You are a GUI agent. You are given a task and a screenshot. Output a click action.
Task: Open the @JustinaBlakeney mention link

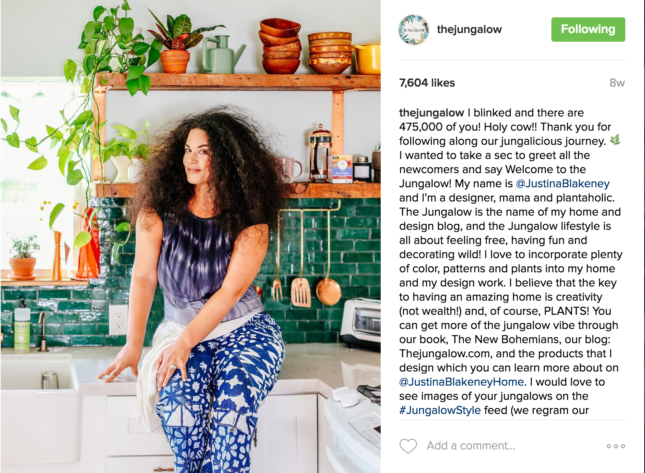pyautogui.click(x=562, y=183)
